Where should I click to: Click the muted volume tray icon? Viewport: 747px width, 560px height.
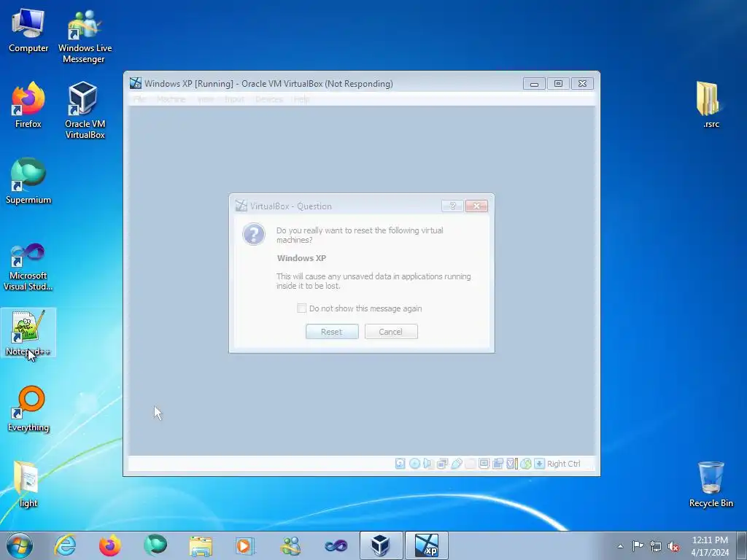673,547
